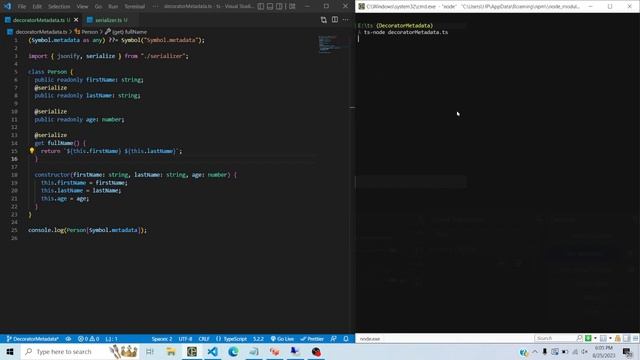Open Problems via errors and warnings count
640x360 pixels.
point(89,339)
